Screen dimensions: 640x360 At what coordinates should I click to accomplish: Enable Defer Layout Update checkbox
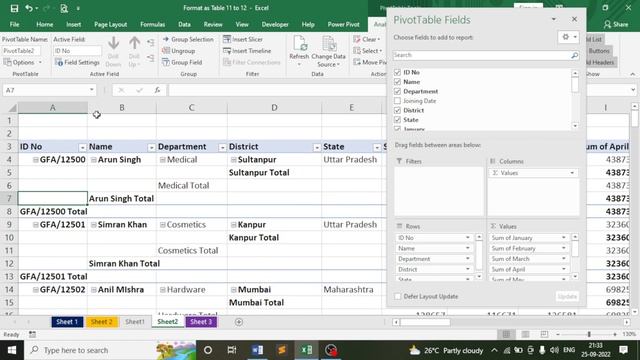coord(398,296)
